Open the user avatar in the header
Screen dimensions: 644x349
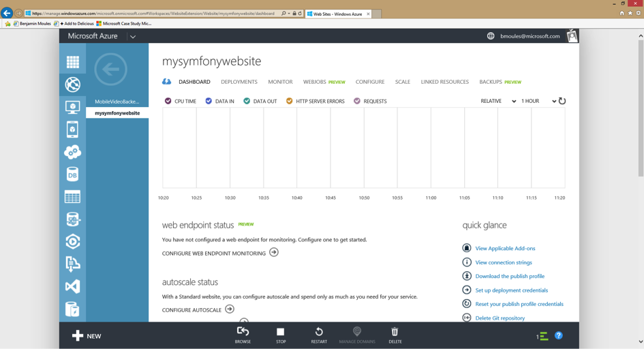(572, 36)
